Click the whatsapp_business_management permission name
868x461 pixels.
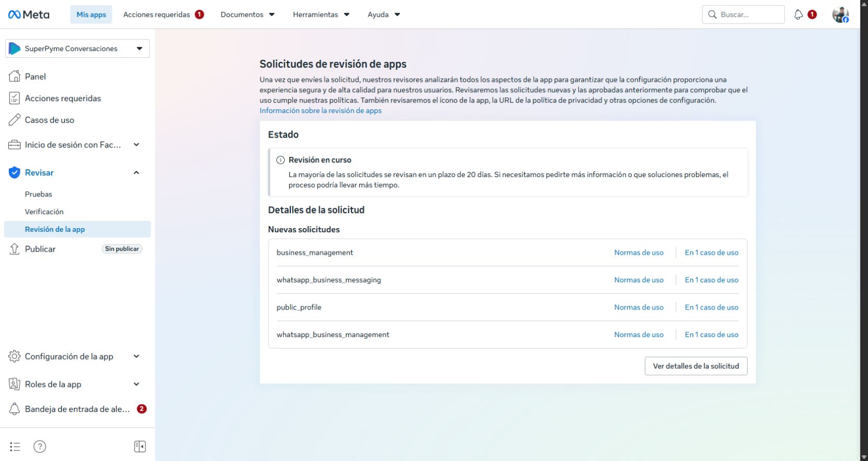(333, 334)
